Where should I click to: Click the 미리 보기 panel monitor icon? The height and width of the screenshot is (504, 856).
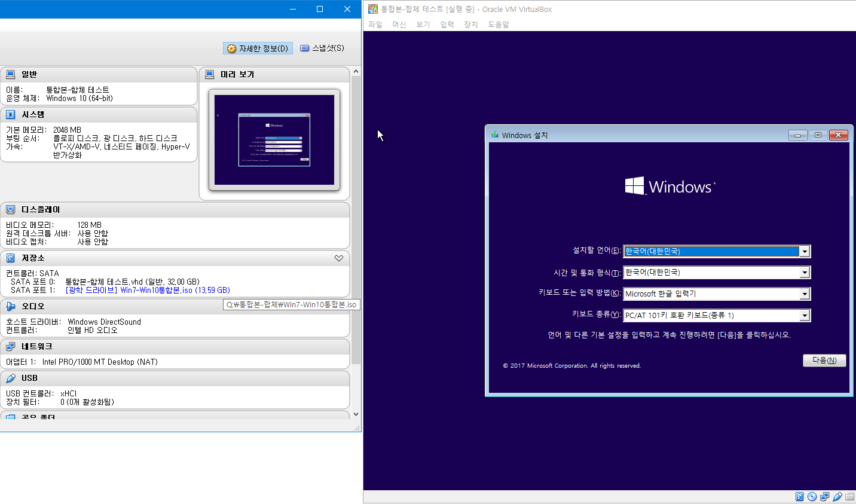tap(210, 74)
